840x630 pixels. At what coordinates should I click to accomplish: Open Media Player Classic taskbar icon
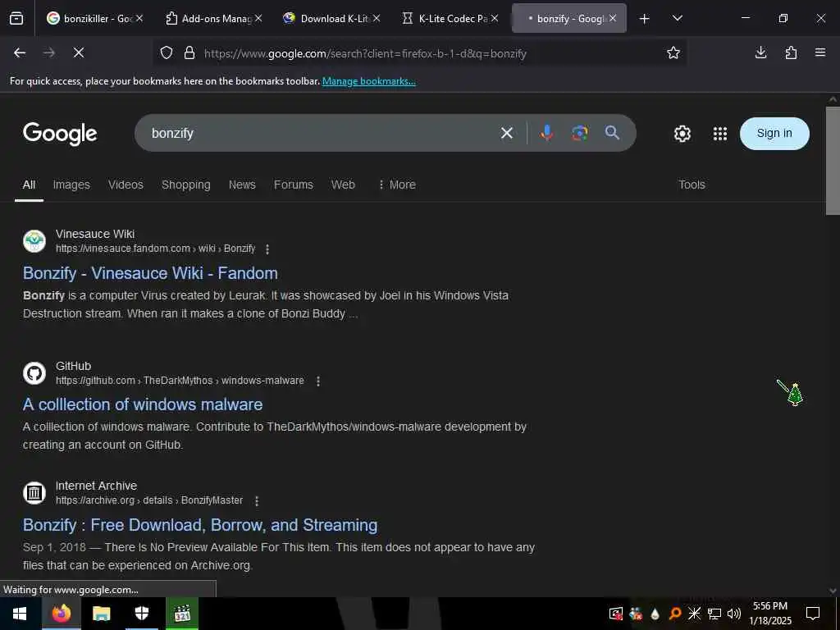click(x=182, y=614)
